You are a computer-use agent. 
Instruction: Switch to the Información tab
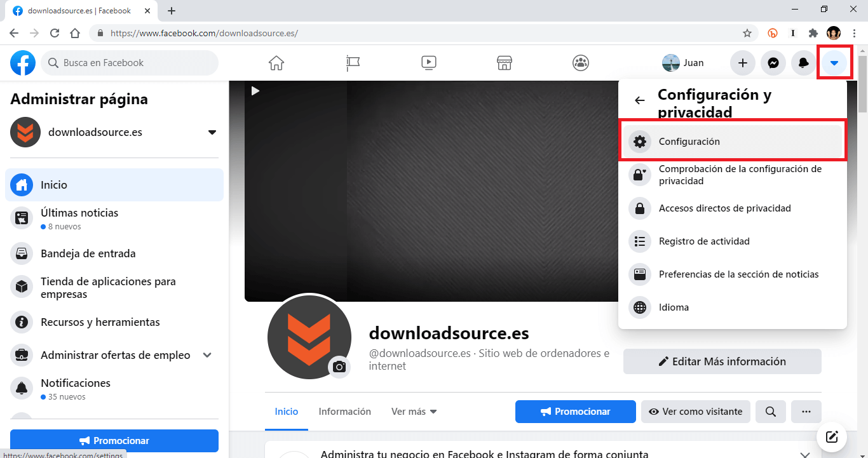point(345,412)
